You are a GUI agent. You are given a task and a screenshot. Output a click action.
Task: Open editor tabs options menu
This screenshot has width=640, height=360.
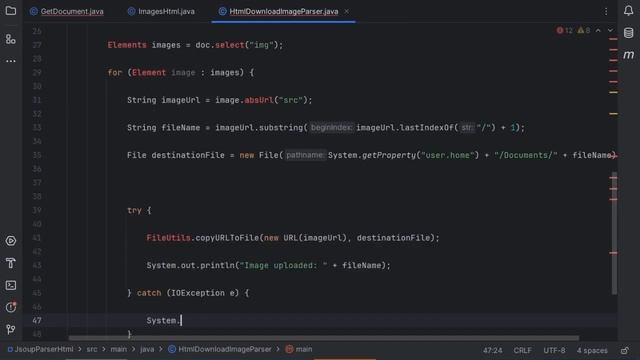606,11
